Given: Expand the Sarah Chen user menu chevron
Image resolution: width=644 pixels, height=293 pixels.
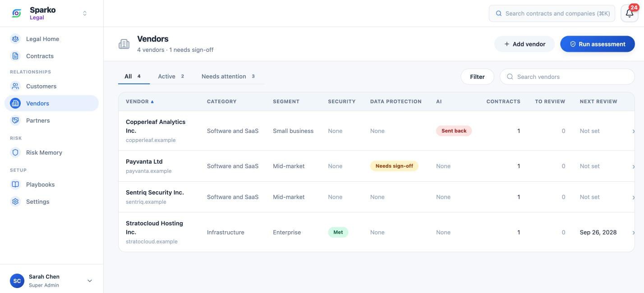Looking at the screenshot, I should pyautogui.click(x=89, y=281).
